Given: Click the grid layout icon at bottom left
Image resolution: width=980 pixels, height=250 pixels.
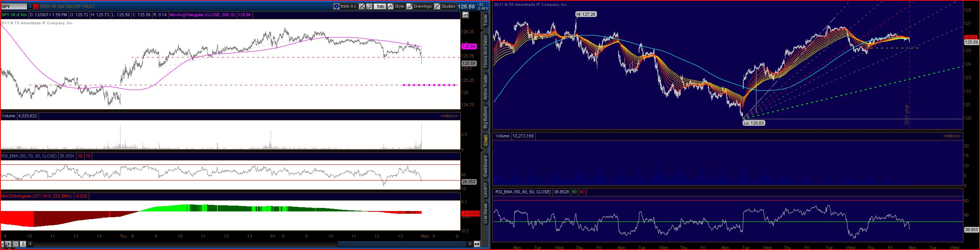Looking at the screenshot, I should click(x=3, y=244).
